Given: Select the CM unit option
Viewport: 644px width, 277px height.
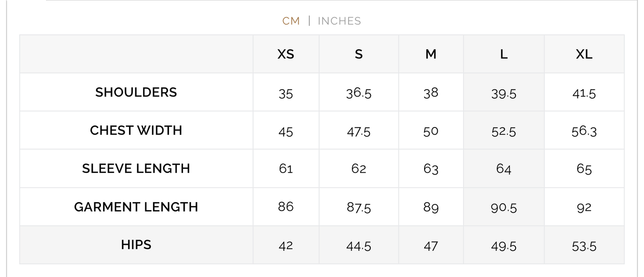Looking at the screenshot, I should coord(291,21).
